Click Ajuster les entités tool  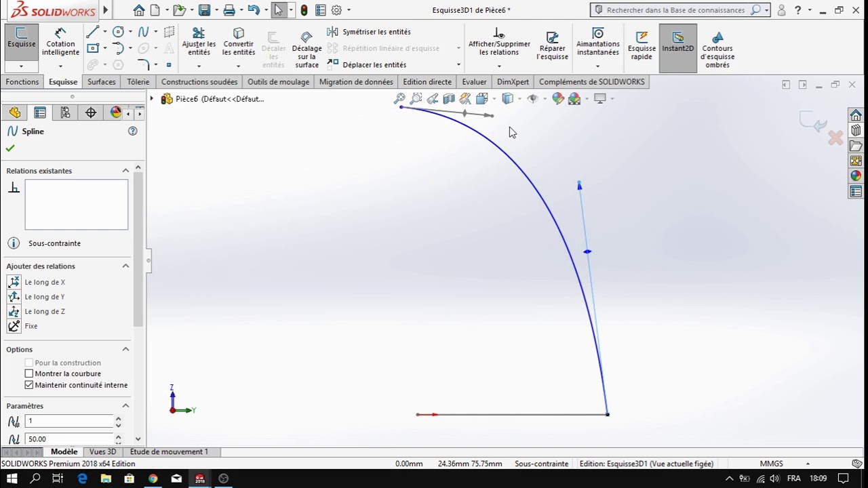pos(199,42)
